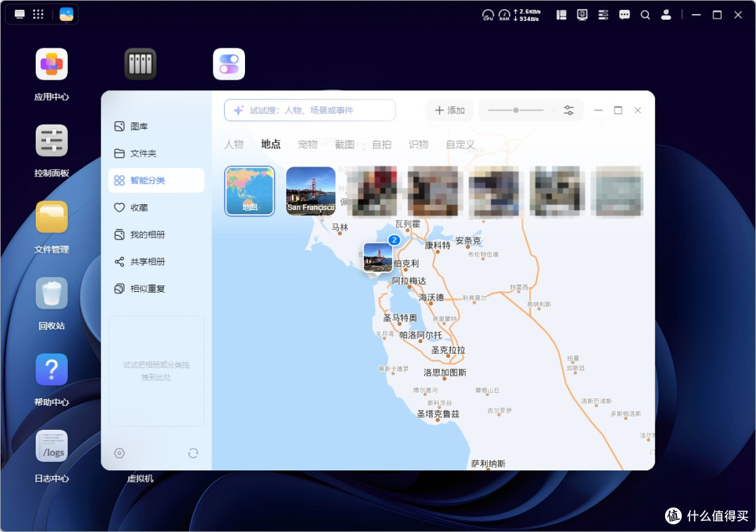Screen dimensions: 756x532
Task: Switch to the 宠物 tab
Action: click(307, 144)
